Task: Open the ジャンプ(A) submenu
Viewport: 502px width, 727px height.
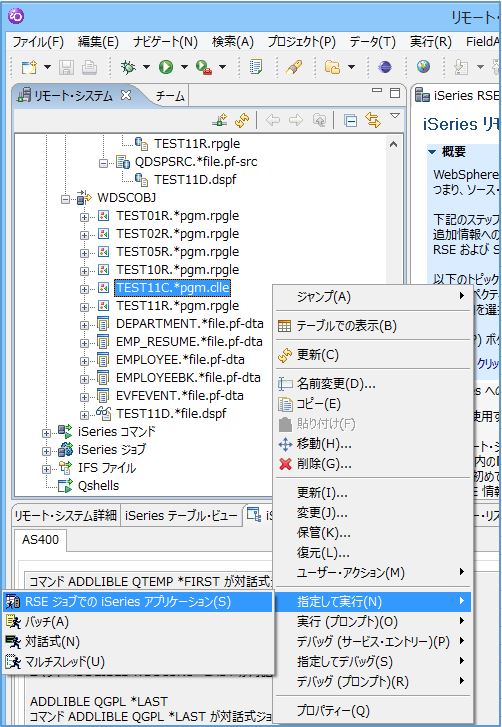Action: point(373,296)
